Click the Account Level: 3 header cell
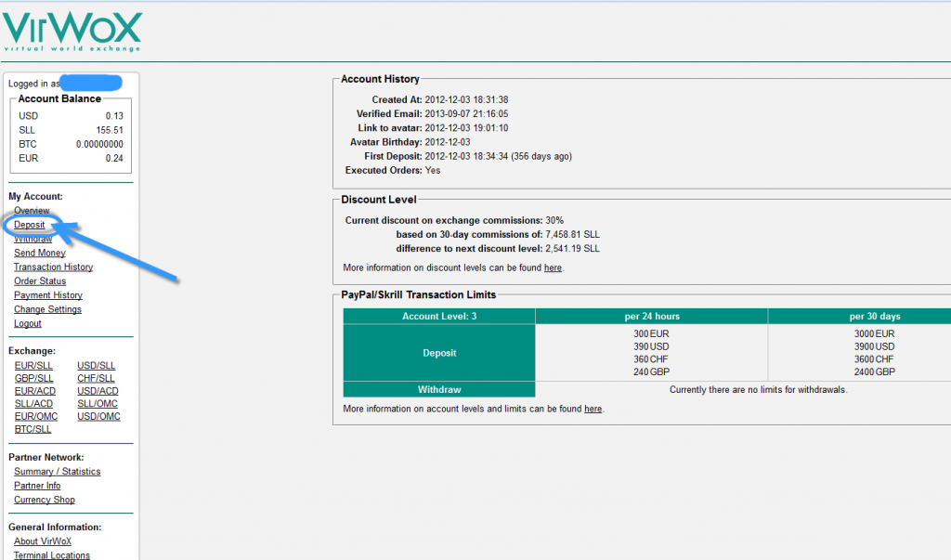The height and width of the screenshot is (560, 951). coord(439,316)
